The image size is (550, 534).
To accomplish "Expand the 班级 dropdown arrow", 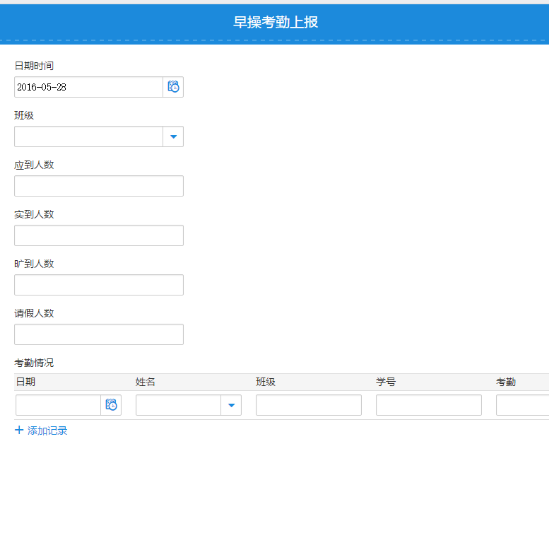I will point(173,136).
